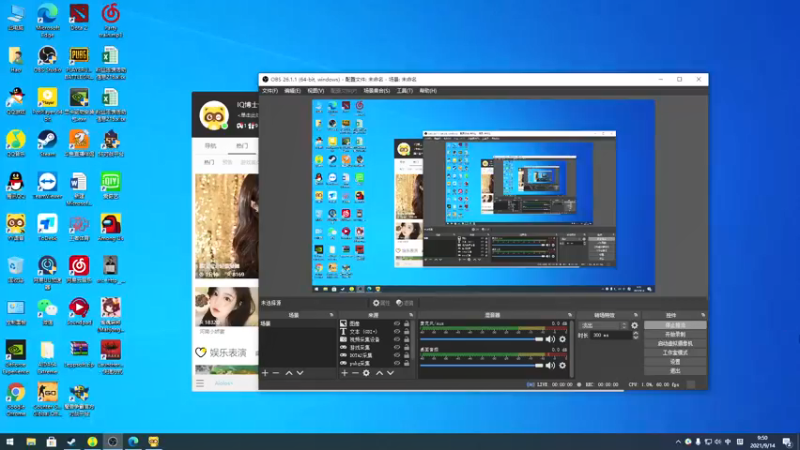Open iQIYI desktop shortcut
The height and width of the screenshot is (450, 800).
click(111, 186)
